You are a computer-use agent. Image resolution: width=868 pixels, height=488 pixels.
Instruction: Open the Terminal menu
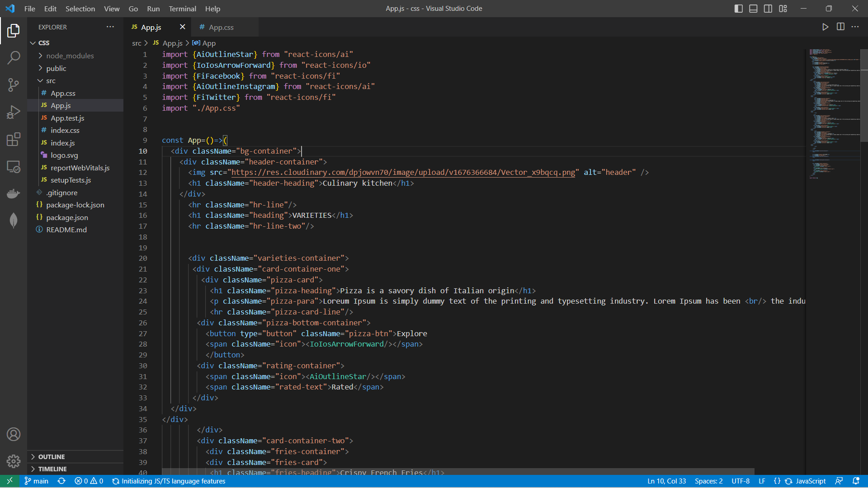tap(182, 9)
